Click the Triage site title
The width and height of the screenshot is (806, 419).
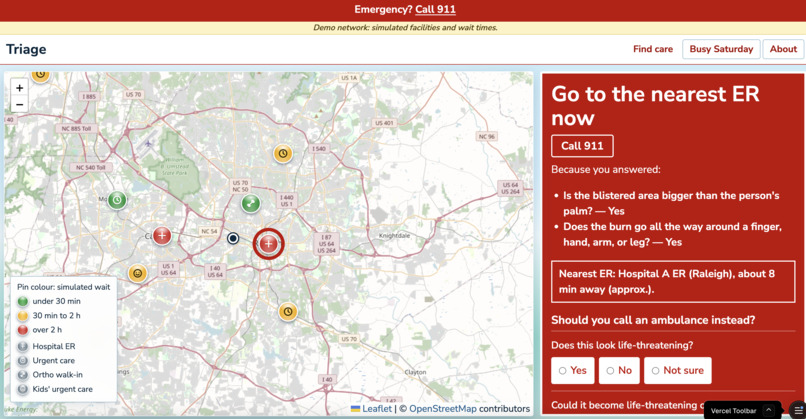click(26, 49)
